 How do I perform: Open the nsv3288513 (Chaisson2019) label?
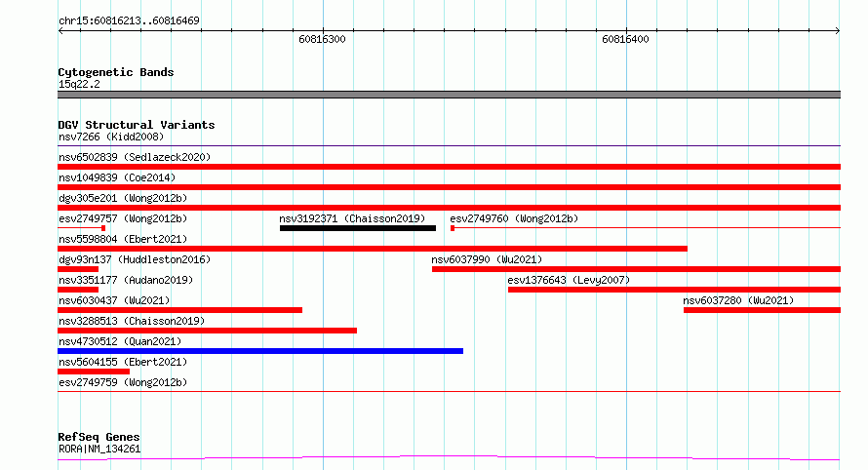[x=132, y=322]
